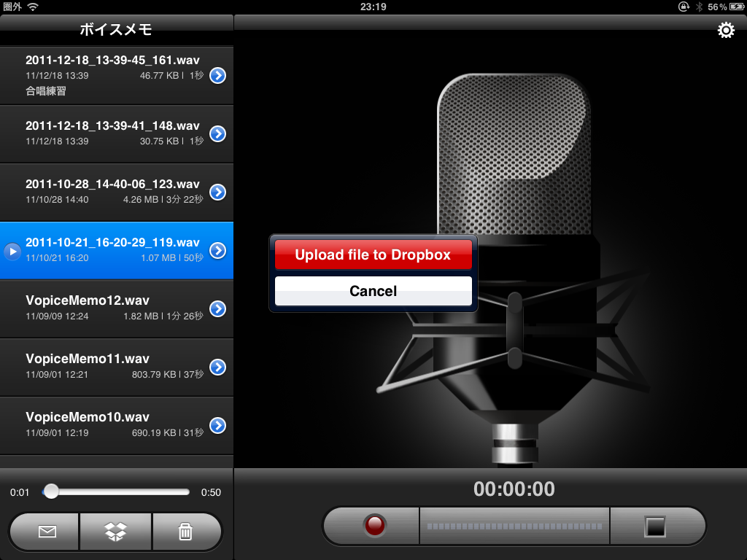Select the file VopiceMemo12.wav

pos(117,308)
